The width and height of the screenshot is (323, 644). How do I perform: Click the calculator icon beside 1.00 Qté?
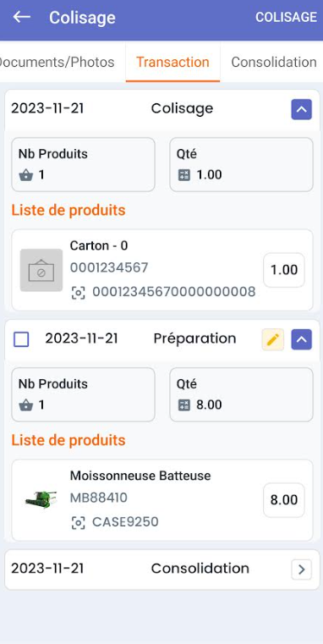click(183, 175)
